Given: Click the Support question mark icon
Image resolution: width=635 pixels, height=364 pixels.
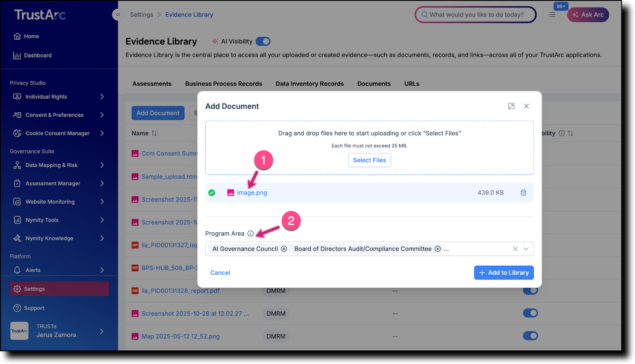Looking at the screenshot, I should click(17, 308).
